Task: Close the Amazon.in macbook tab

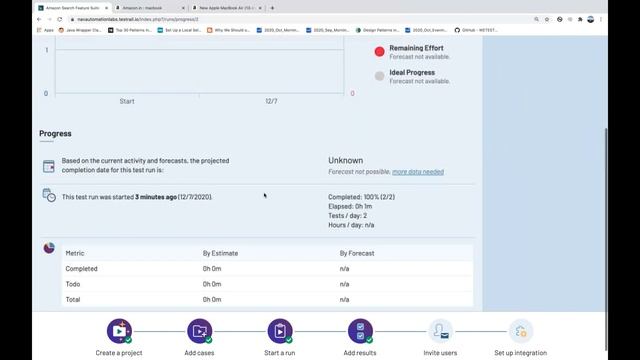Action: point(183,8)
